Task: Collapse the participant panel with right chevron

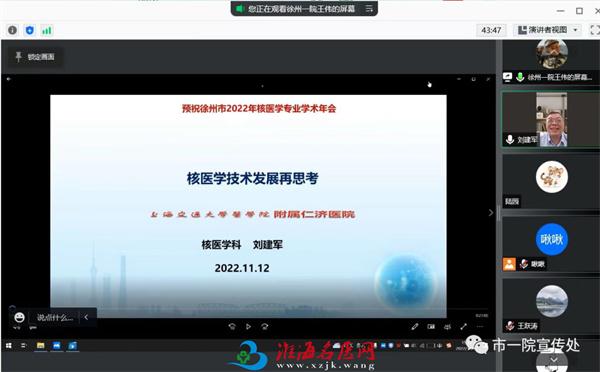Action: (x=491, y=212)
